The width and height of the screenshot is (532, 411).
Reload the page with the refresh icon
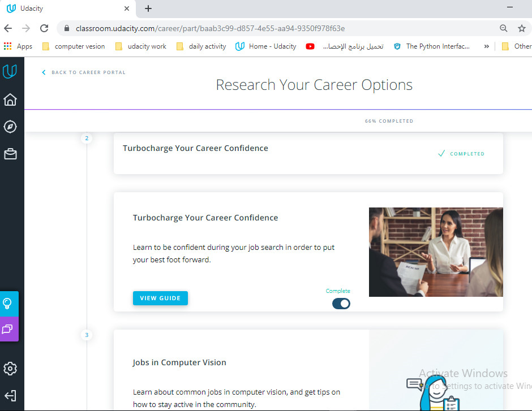pos(44,28)
